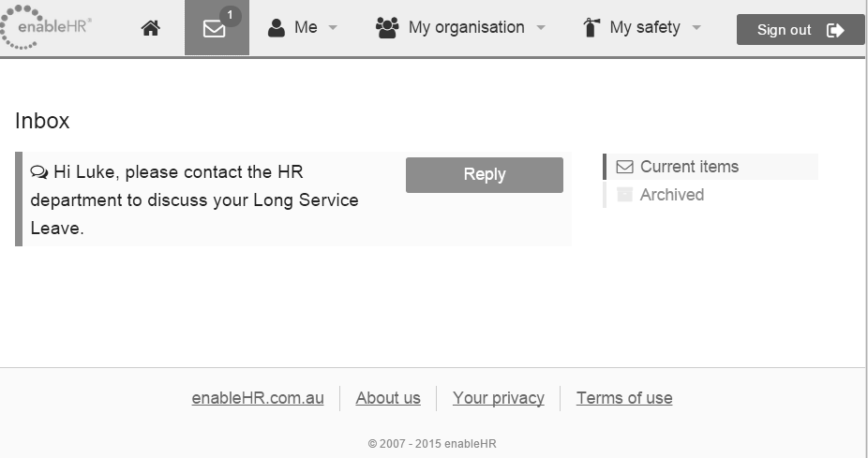Open the enableHR.com.au footer link
The image size is (868, 458).
click(x=258, y=398)
